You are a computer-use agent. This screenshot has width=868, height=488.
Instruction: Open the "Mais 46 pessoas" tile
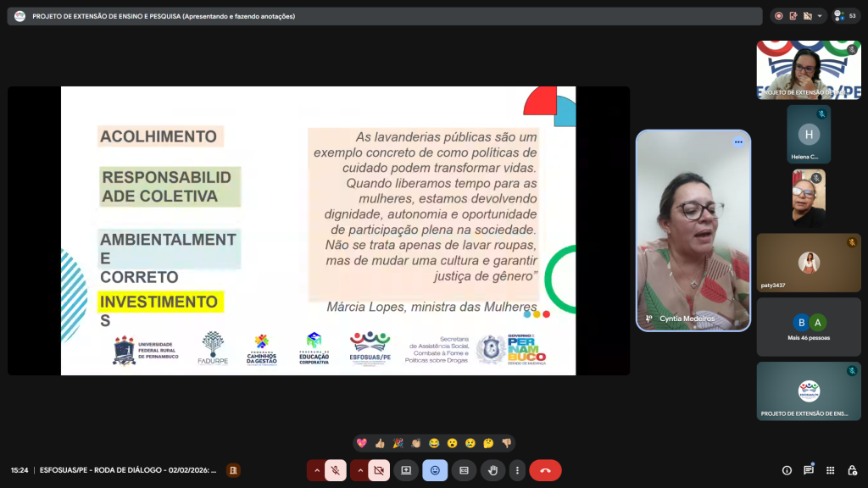tap(808, 326)
